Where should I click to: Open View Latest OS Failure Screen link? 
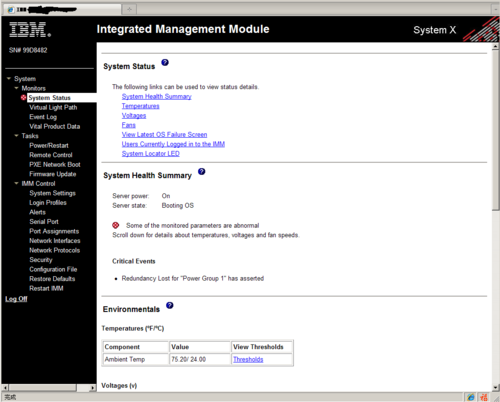(x=164, y=135)
